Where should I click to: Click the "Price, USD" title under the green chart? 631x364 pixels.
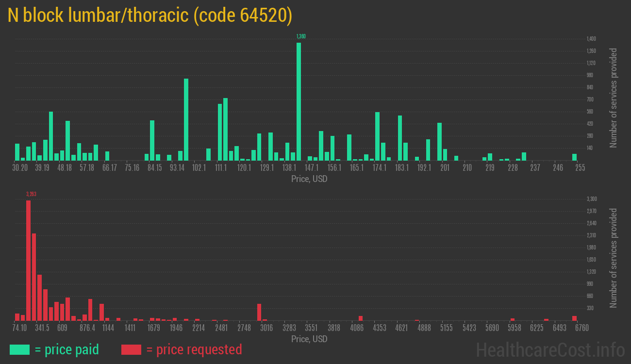pyautogui.click(x=309, y=179)
